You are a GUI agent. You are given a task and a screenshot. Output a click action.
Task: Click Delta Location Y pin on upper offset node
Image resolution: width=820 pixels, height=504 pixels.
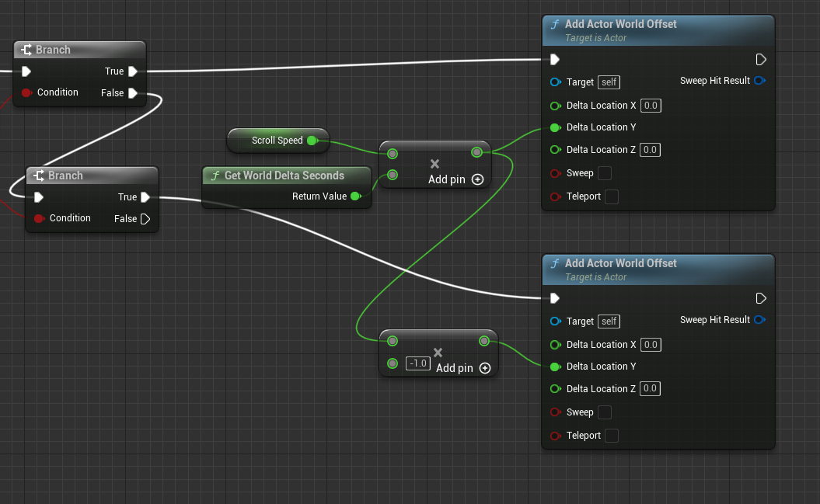[x=556, y=127]
